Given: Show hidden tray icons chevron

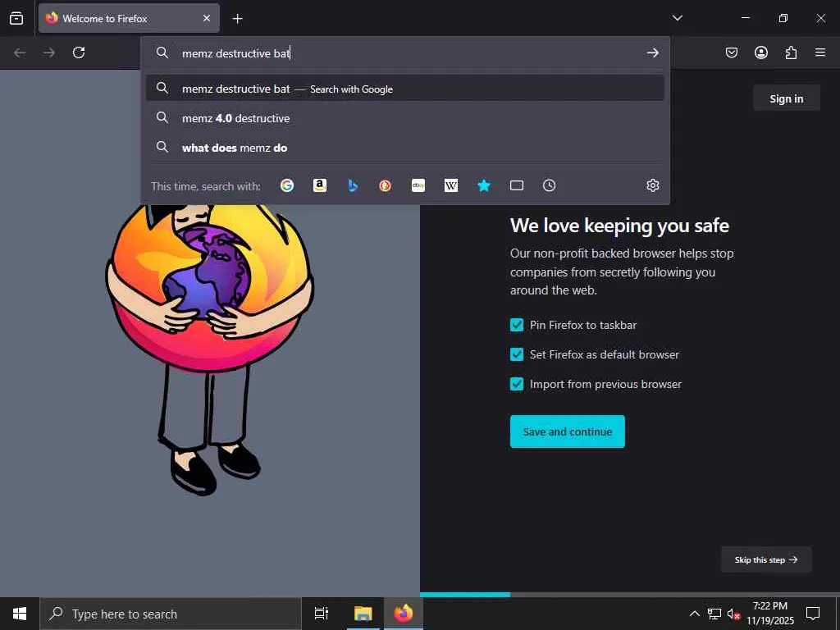Looking at the screenshot, I should click(x=694, y=614).
